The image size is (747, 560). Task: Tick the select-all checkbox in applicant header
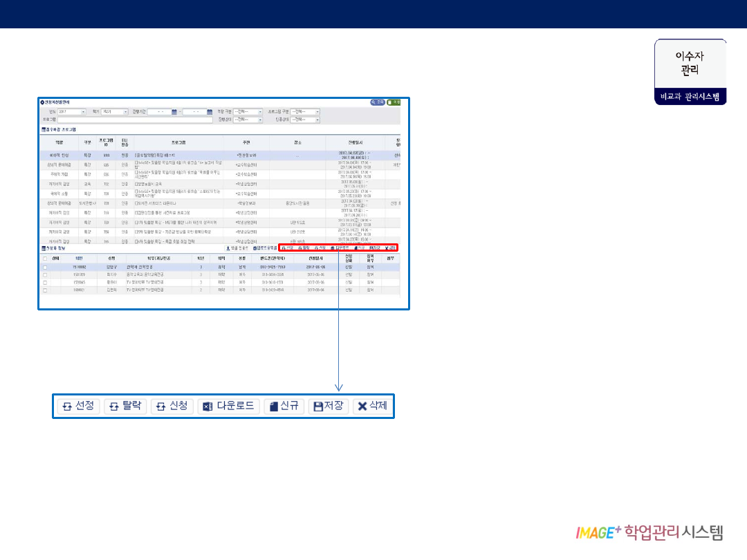[46, 258]
